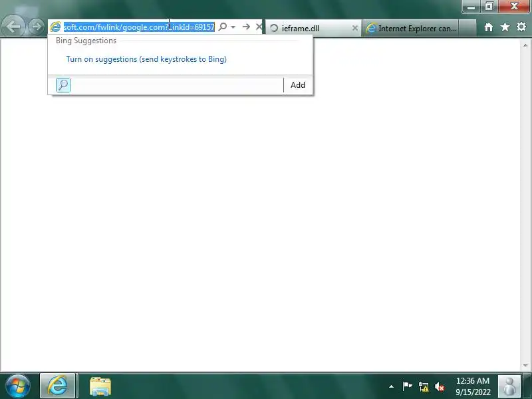Open clock showing 12:36 AM
Screen dimensions: 532x399
click(473, 386)
